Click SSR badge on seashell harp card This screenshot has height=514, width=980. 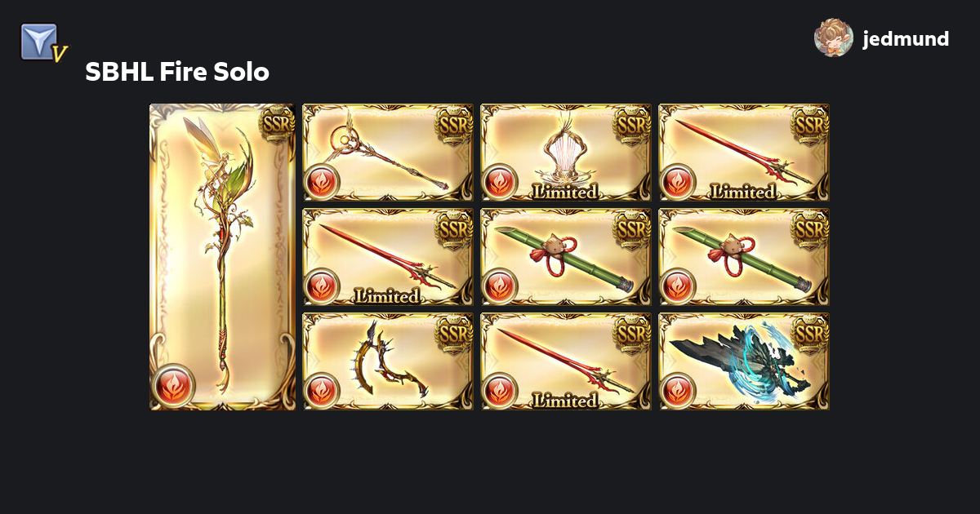point(633,124)
